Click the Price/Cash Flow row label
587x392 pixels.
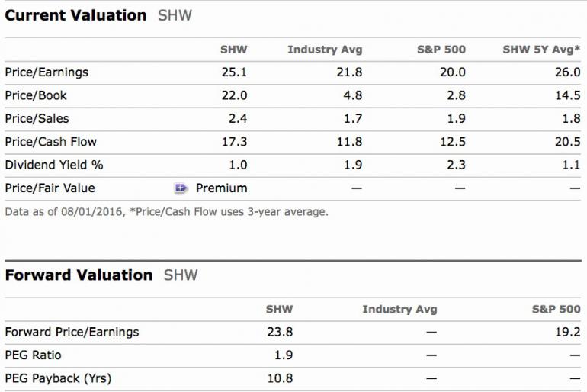(x=51, y=142)
